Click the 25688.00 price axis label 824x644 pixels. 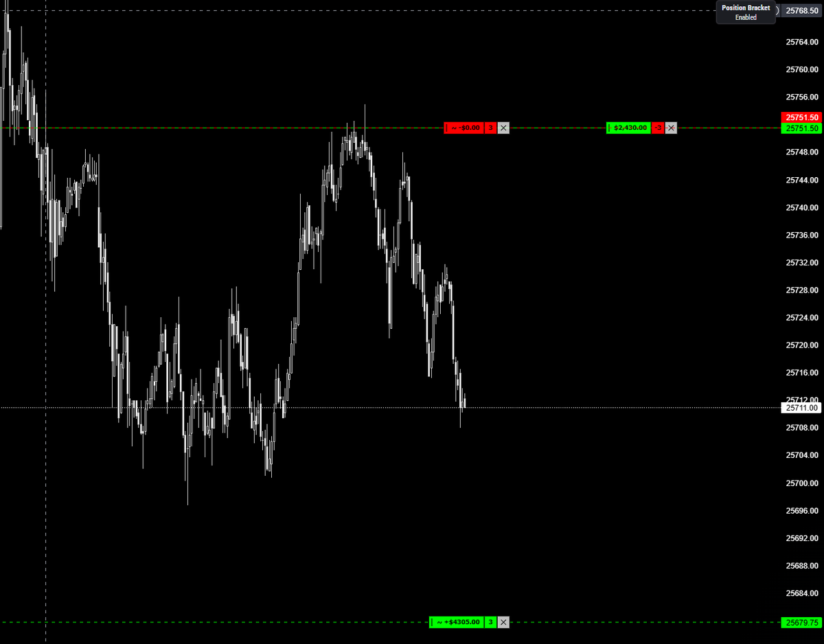click(x=801, y=566)
